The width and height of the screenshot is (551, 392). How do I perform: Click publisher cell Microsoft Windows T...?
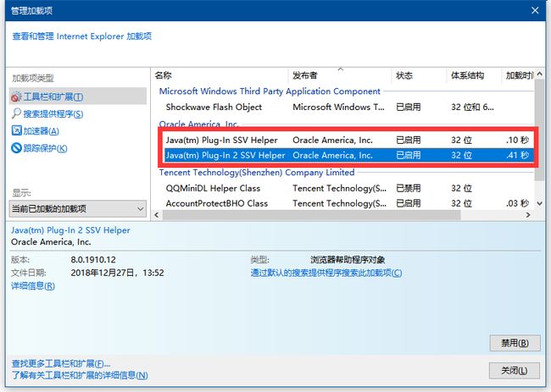pyautogui.click(x=338, y=107)
